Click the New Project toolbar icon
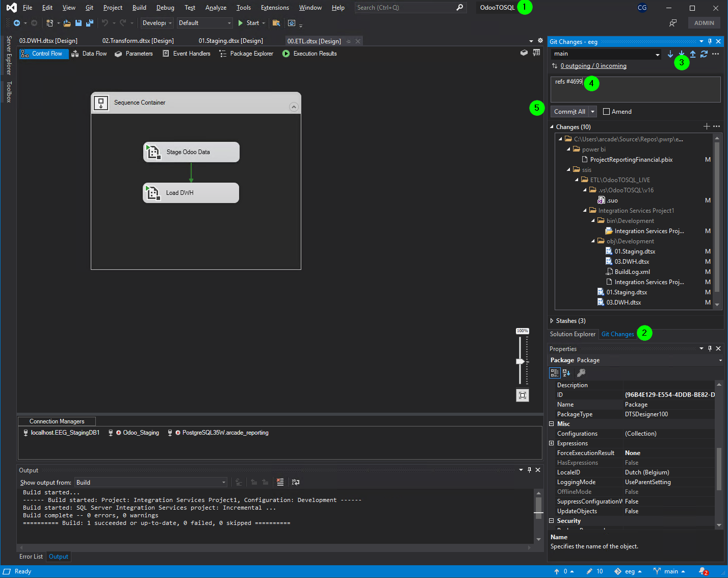The height and width of the screenshot is (578, 728). (49, 23)
